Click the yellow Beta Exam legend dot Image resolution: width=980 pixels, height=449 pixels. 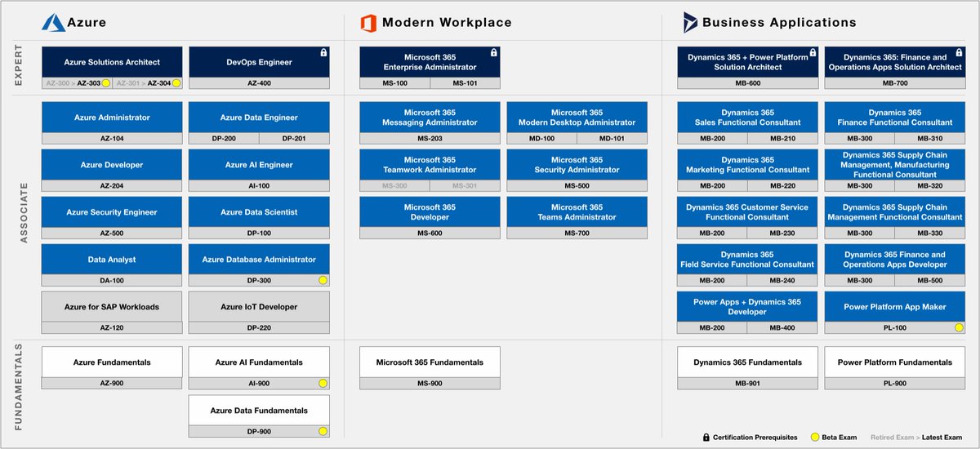pos(814,438)
